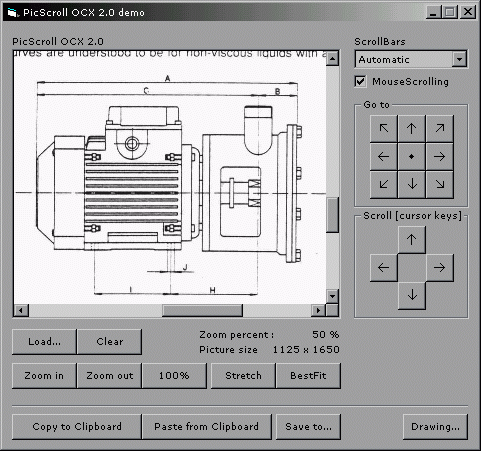Go to top-left corner arrow button
The width and height of the screenshot is (481, 451).
click(384, 129)
